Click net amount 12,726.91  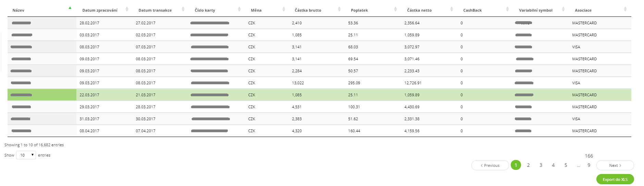(413, 83)
